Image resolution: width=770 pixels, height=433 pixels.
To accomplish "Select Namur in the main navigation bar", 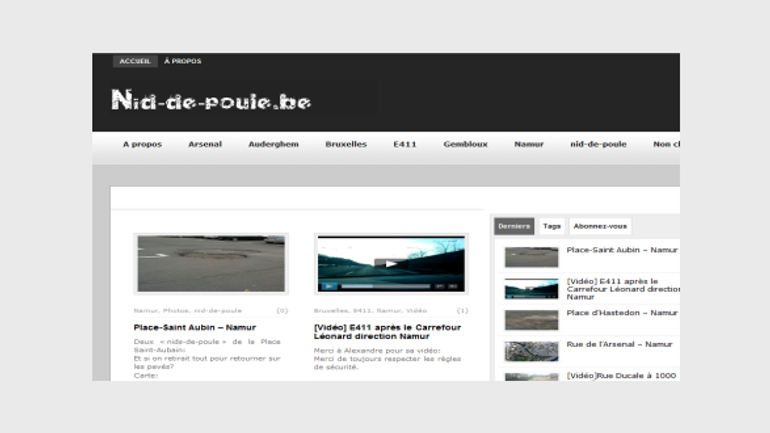I will click(529, 144).
